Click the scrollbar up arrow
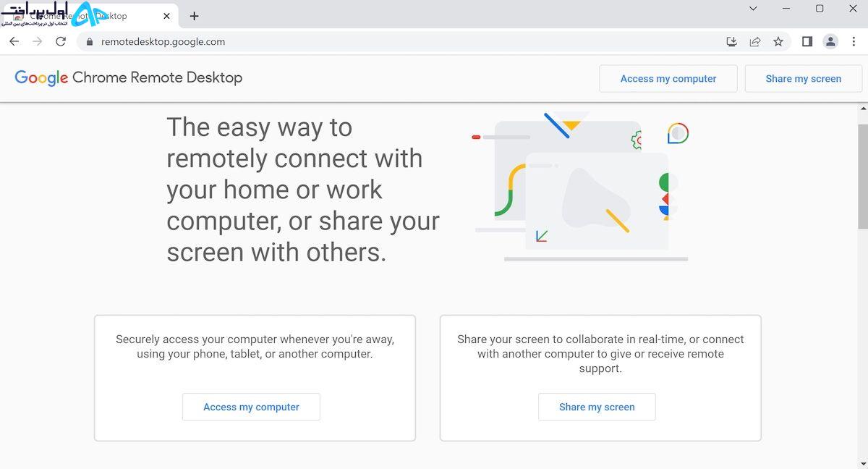 tap(862, 109)
